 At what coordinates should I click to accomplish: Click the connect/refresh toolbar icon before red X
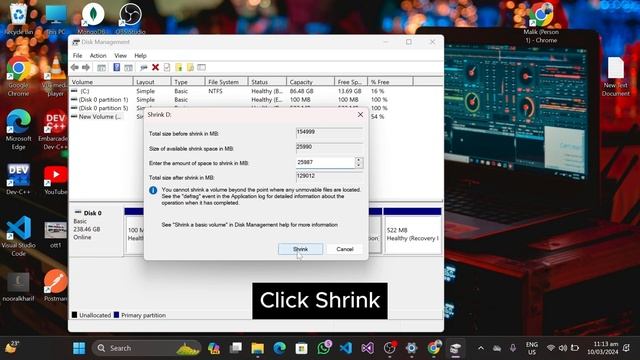pos(143,67)
